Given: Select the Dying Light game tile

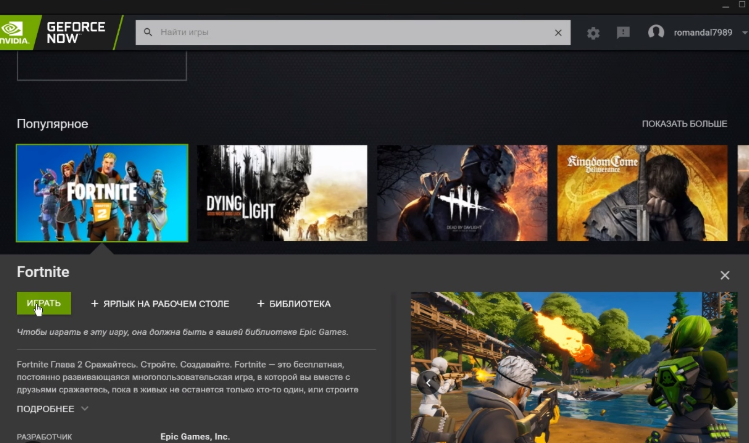Looking at the screenshot, I should click(x=282, y=193).
